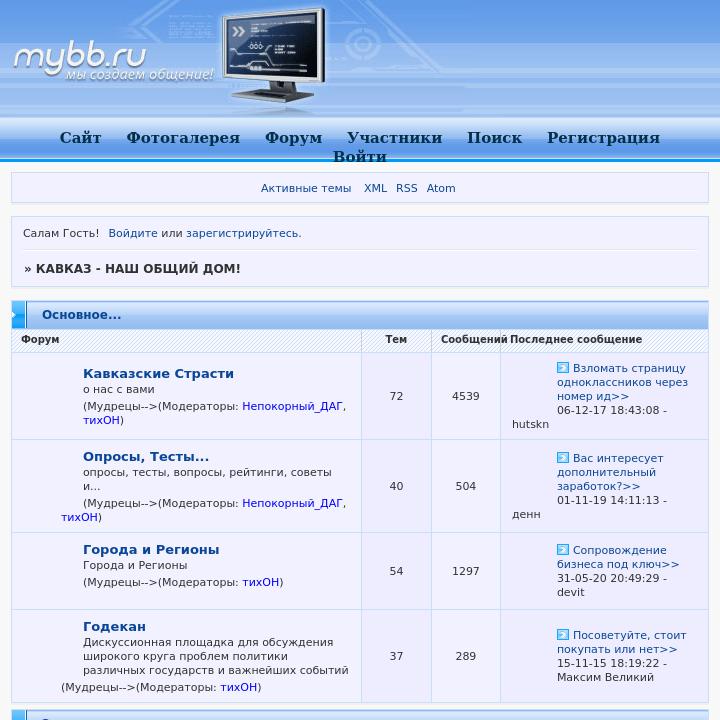Click the author name hutskn
720x720 pixels.
tap(530, 424)
